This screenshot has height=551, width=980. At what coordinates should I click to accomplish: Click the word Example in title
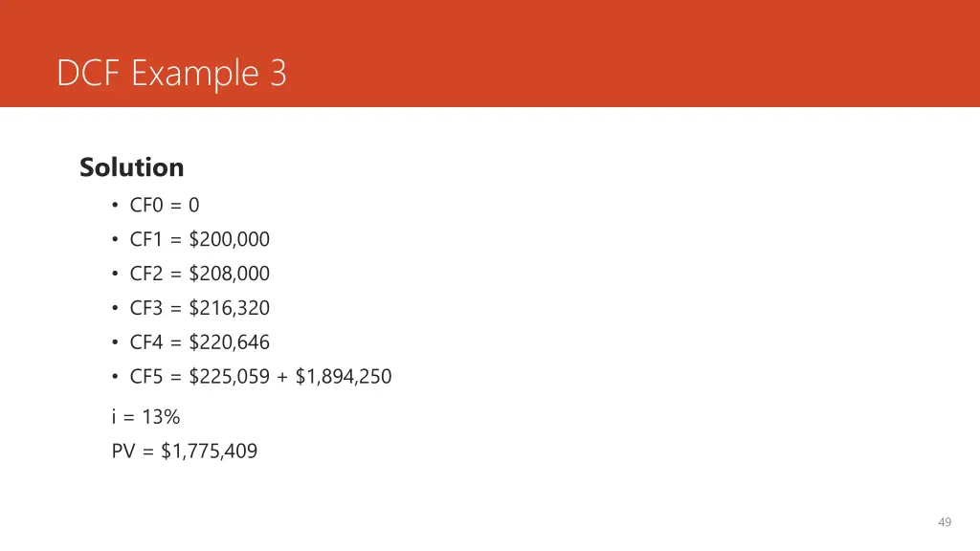click(x=195, y=75)
